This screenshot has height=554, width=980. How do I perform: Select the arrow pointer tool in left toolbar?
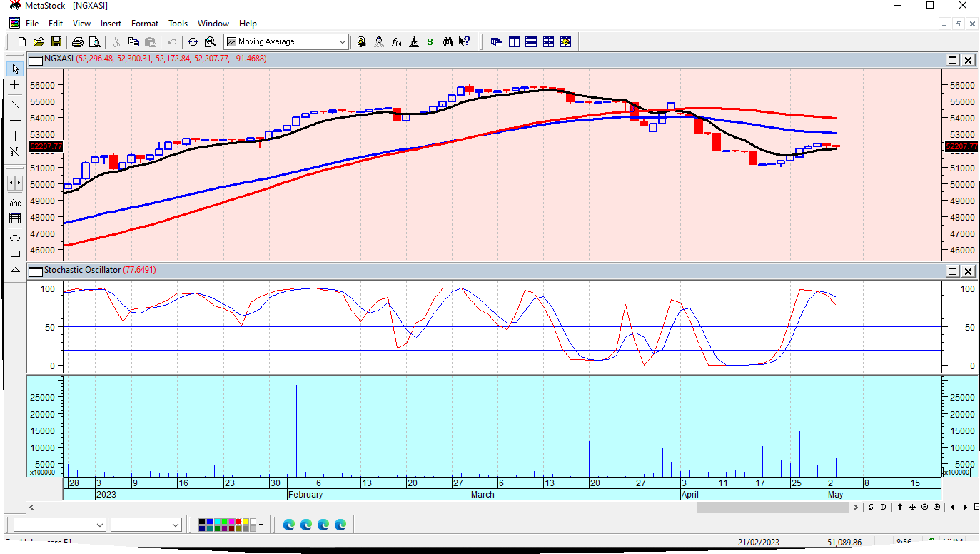pyautogui.click(x=15, y=69)
